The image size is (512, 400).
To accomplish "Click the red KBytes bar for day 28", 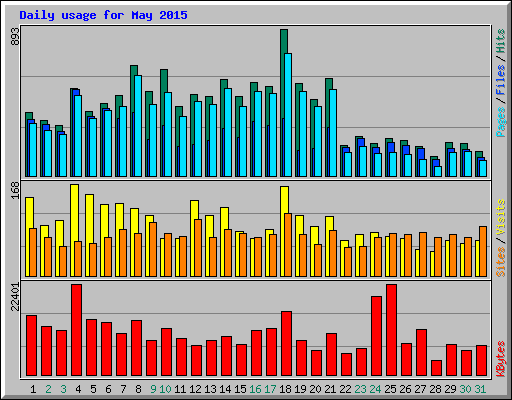I will [x=436, y=368].
